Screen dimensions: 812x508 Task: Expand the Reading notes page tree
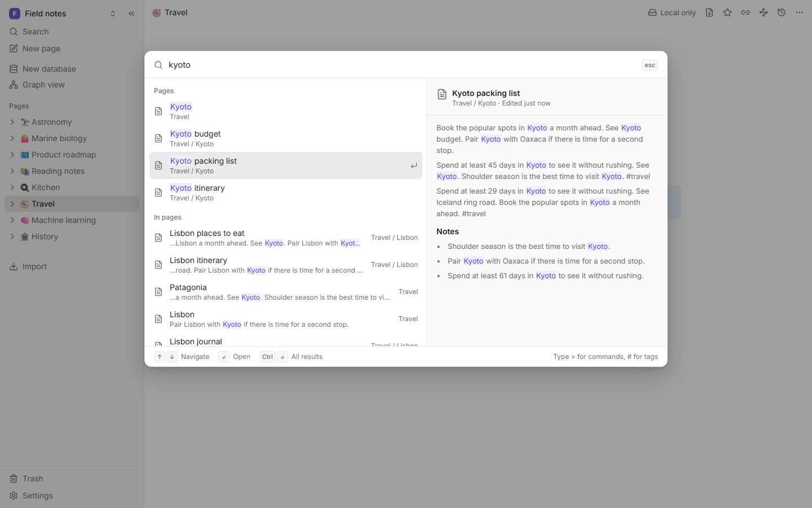click(12, 171)
